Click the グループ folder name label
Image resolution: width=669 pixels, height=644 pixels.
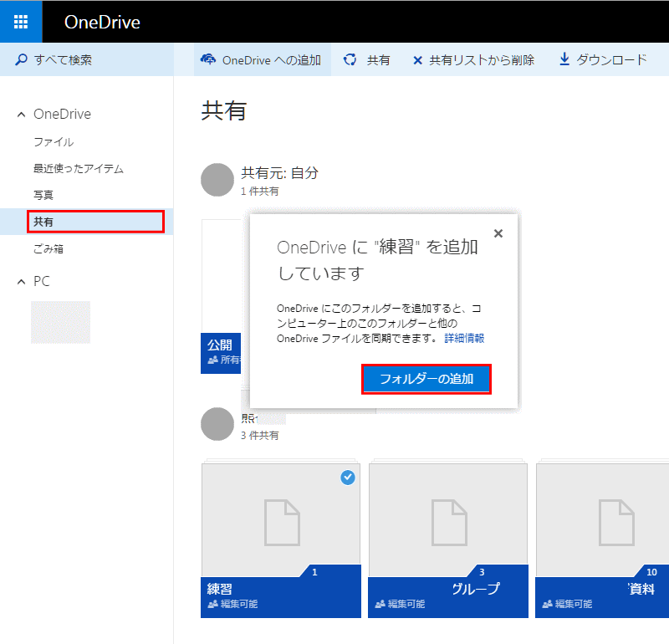475,589
